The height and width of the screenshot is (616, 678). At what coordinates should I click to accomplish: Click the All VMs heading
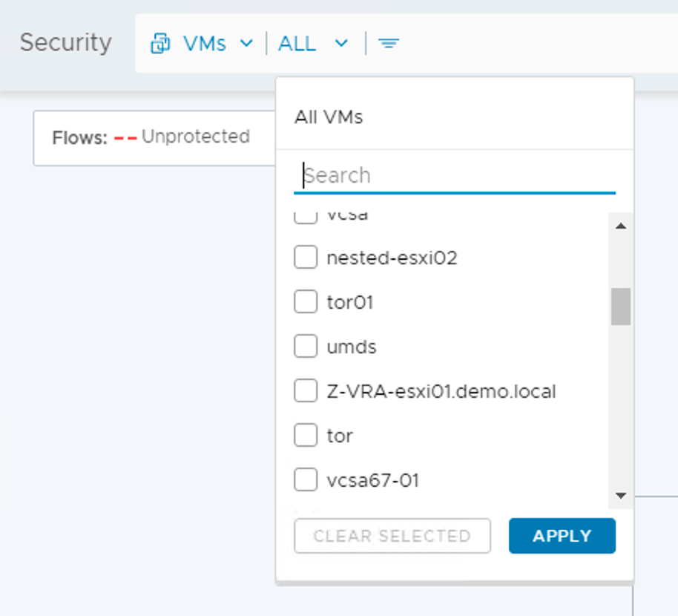329,117
